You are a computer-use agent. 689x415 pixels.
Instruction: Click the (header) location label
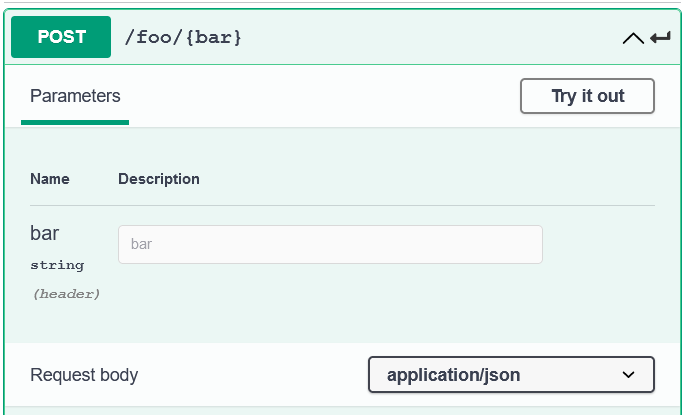click(x=66, y=294)
